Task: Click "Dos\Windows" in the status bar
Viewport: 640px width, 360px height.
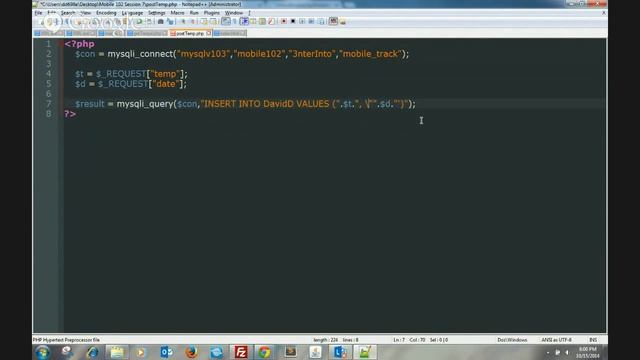Action: point(512,340)
